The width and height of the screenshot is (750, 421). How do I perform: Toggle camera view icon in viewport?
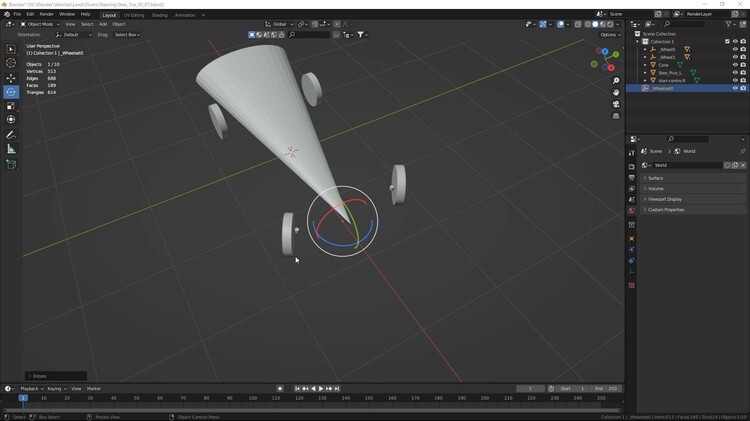(617, 104)
